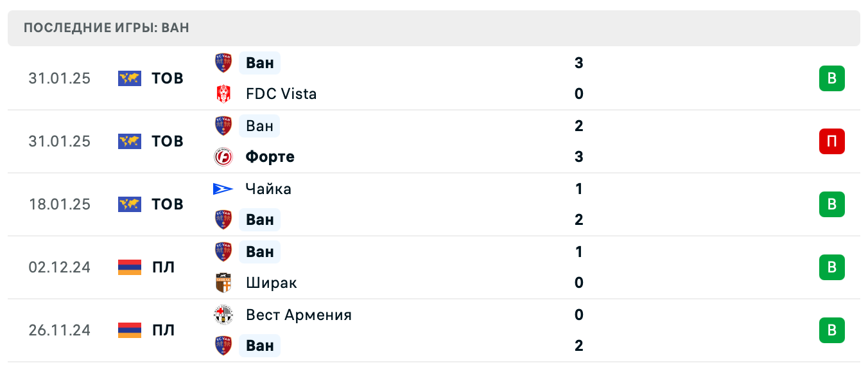The height and width of the screenshot is (365, 868).
Task: Click green win badge for FDC Vista match
Action: (831, 78)
